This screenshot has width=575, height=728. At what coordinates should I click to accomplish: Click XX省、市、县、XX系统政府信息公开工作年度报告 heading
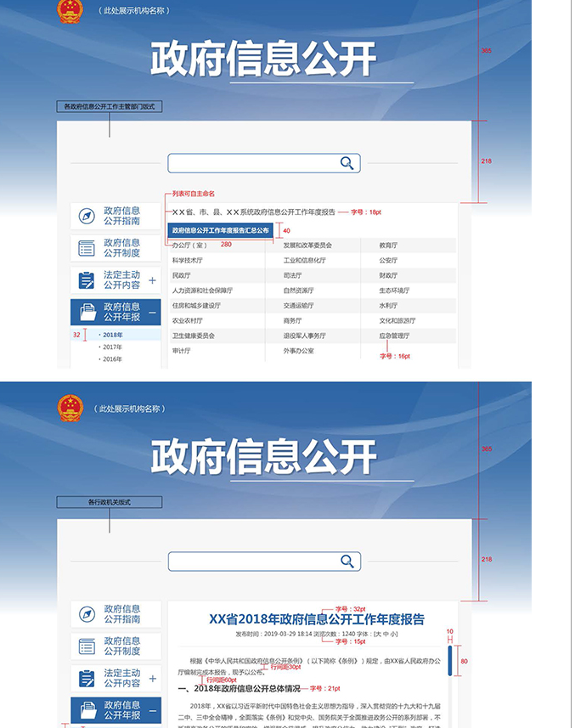click(x=254, y=212)
